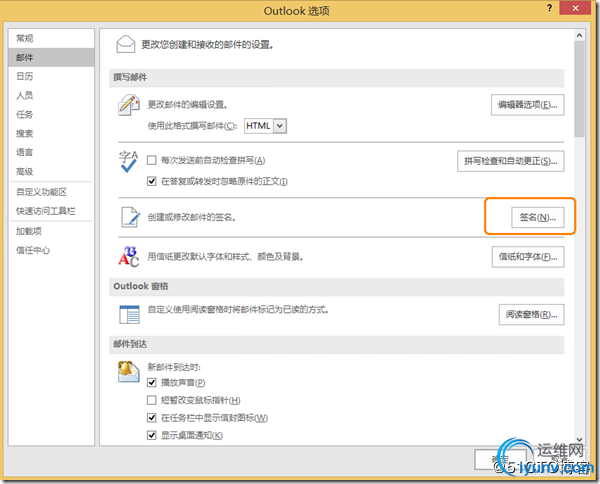The image size is (600, 484).
Task: Click the help question mark icon
Action: (x=549, y=8)
